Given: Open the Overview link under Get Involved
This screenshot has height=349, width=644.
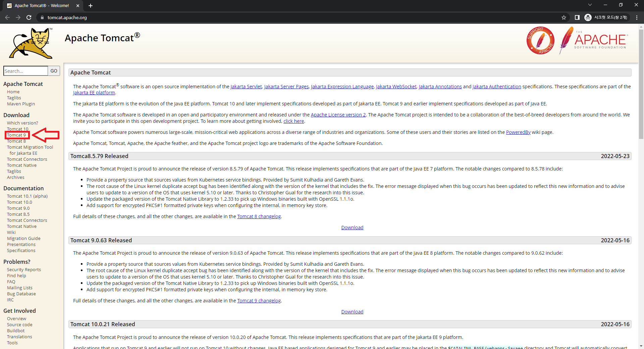Looking at the screenshot, I should coord(16,318).
